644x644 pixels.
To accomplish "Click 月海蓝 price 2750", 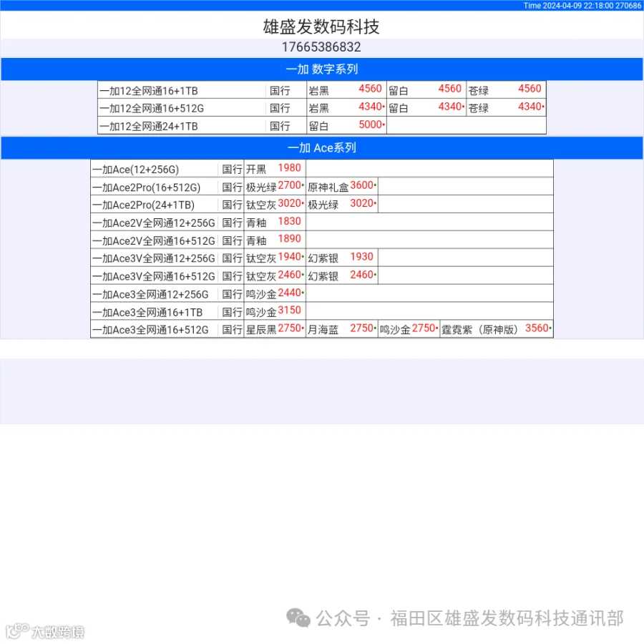I will (362, 328).
